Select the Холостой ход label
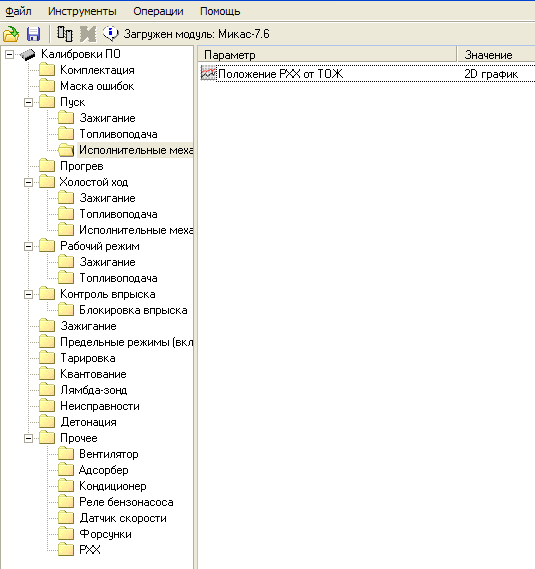This screenshot has height=569, width=535. coord(94,182)
